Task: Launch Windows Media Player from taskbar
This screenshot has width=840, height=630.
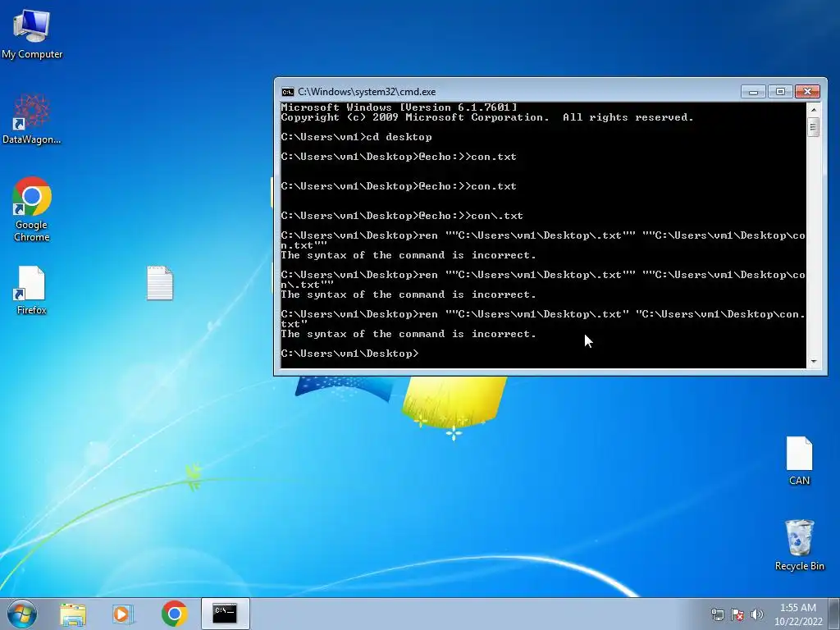Action: pyautogui.click(x=123, y=614)
